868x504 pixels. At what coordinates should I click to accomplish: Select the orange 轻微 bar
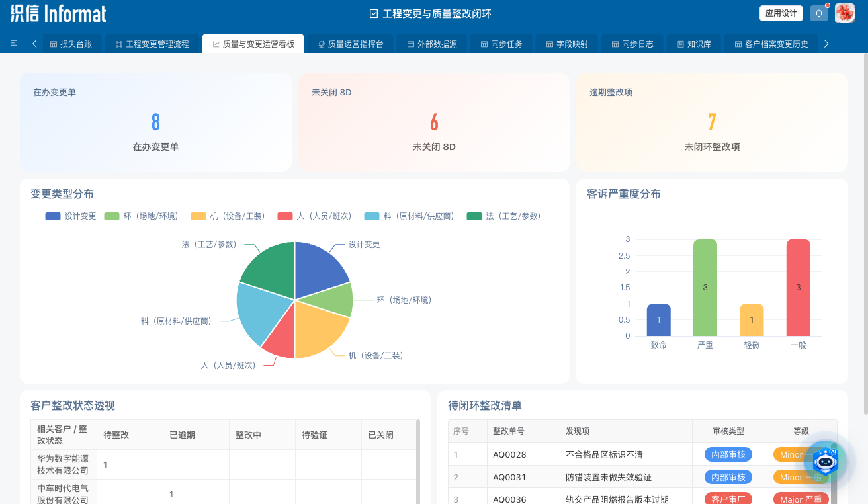752,319
